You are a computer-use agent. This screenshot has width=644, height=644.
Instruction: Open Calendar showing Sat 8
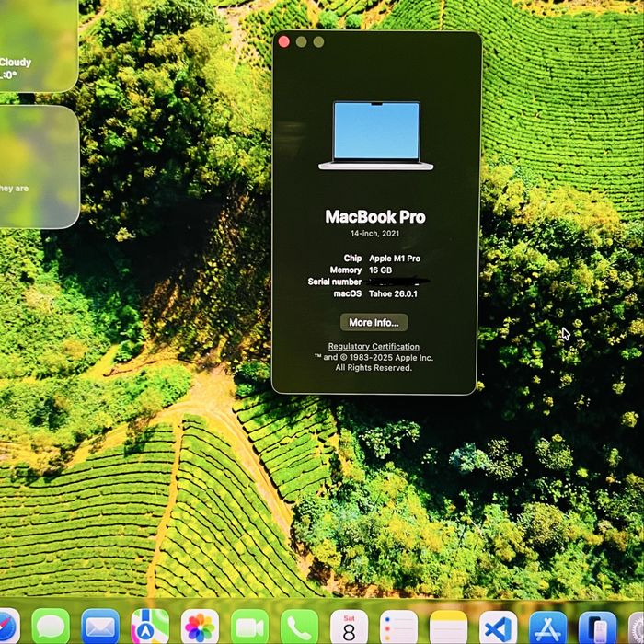[349, 627]
